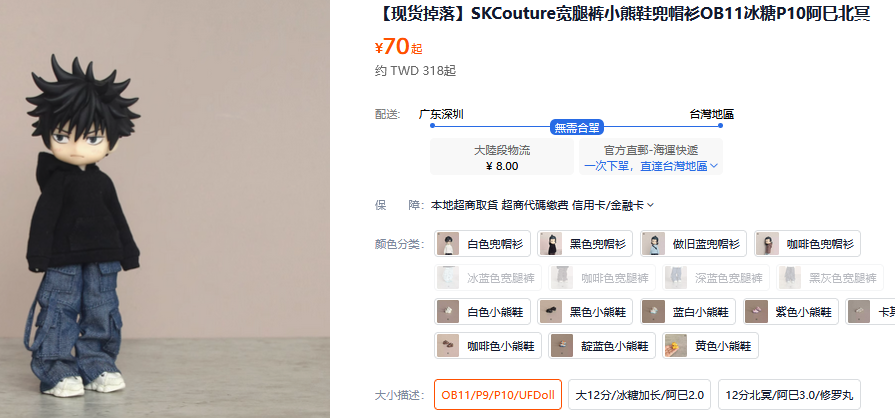
Task: Choose the 白色小熊鞋 shoe option
Action: (482, 312)
